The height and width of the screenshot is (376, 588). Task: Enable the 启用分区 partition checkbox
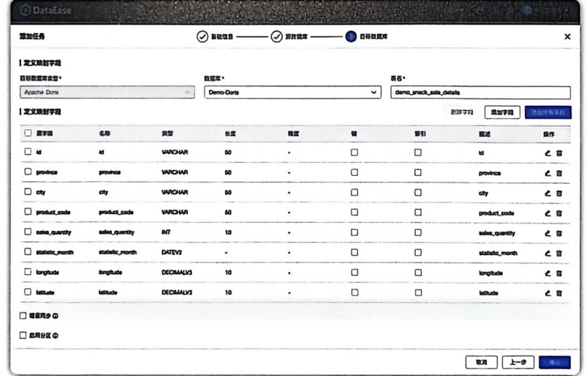23,336
